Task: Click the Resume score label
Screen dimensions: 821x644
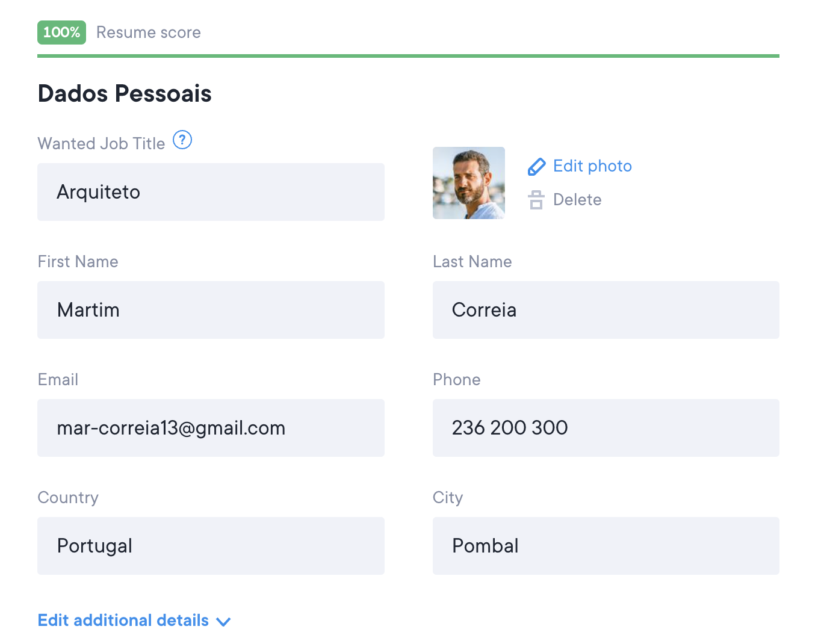Action: point(149,33)
